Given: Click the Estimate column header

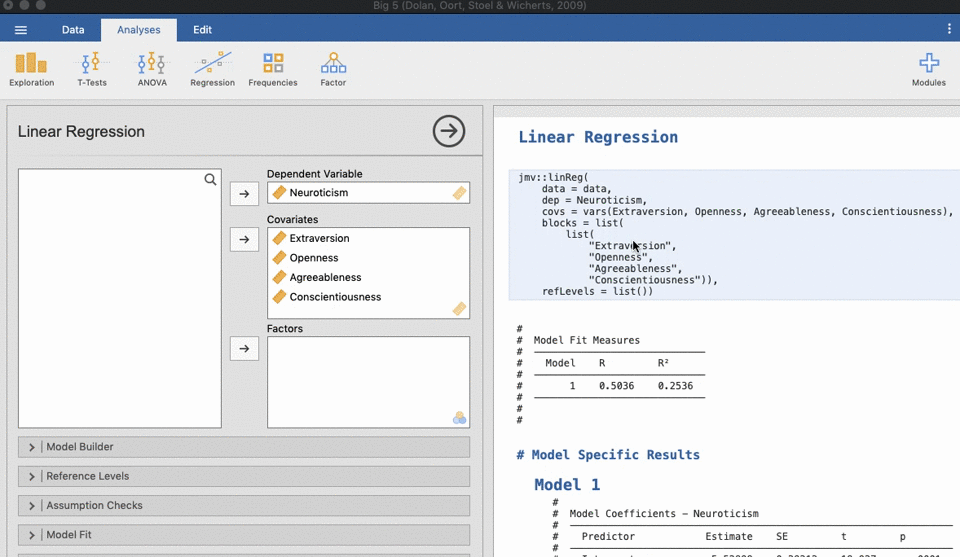Looking at the screenshot, I should [729, 536].
